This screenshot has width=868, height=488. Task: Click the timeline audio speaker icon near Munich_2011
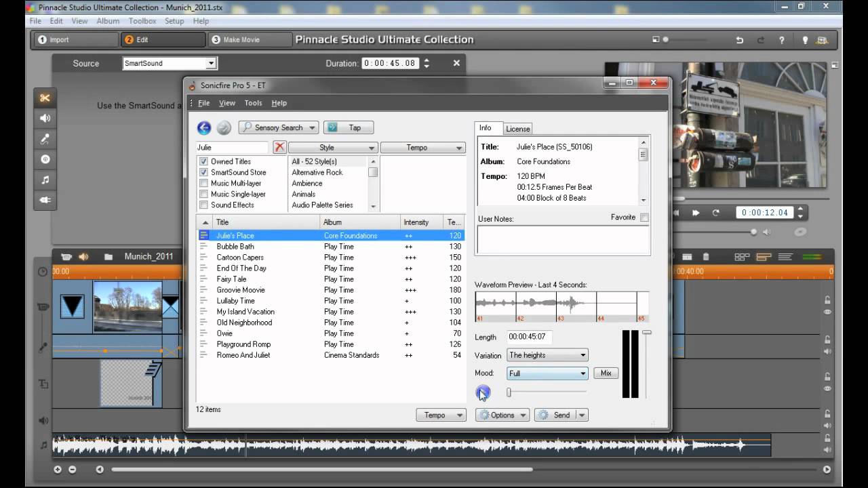pyautogui.click(x=84, y=257)
